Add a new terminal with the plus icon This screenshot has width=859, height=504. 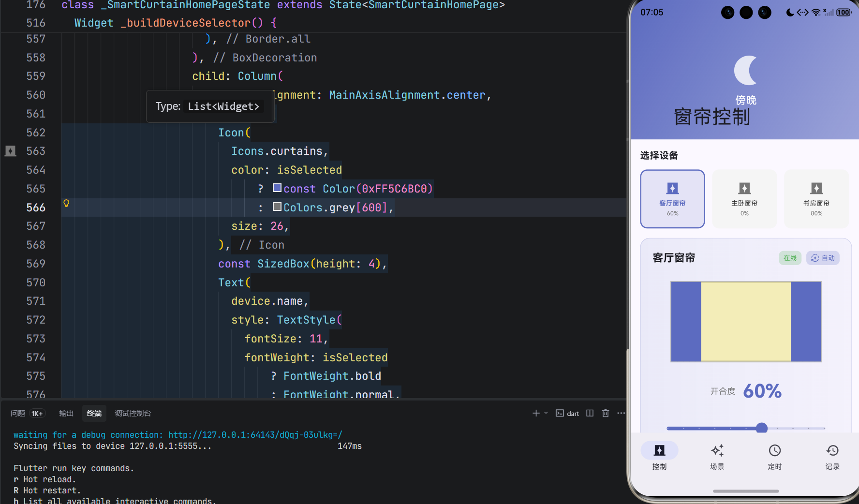pos(536,413)
